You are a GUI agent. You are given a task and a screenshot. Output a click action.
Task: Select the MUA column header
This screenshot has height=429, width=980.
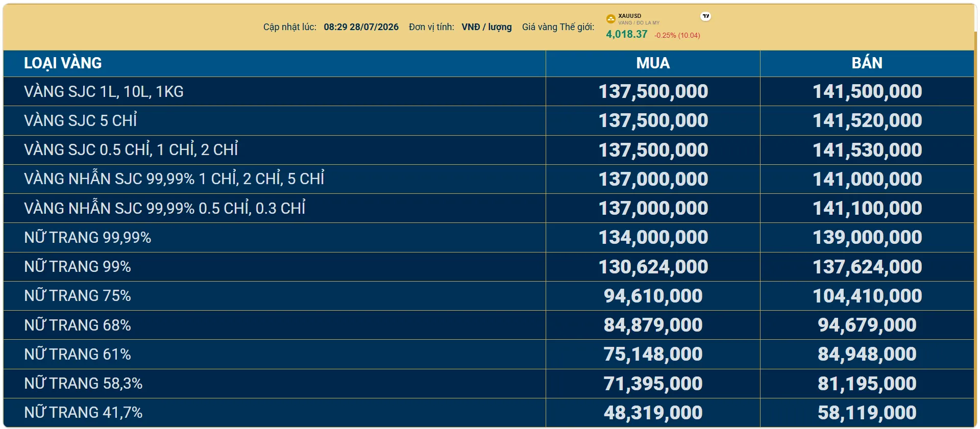(x=653, y=63)
